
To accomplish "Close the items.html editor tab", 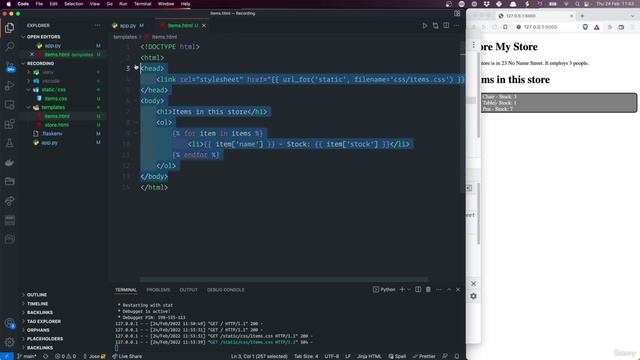I will (x=204, y=26).
